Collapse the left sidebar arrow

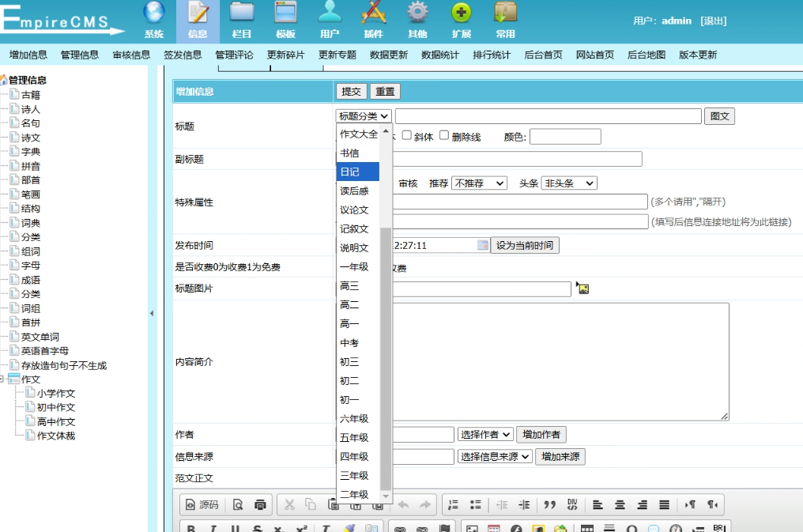tap(152, 313)
